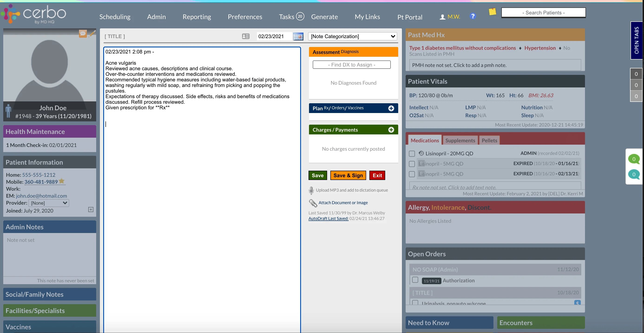Screen dimensions: 644x333
Task: Open the calendar date picker icon
Action: [x=298, y=37]
